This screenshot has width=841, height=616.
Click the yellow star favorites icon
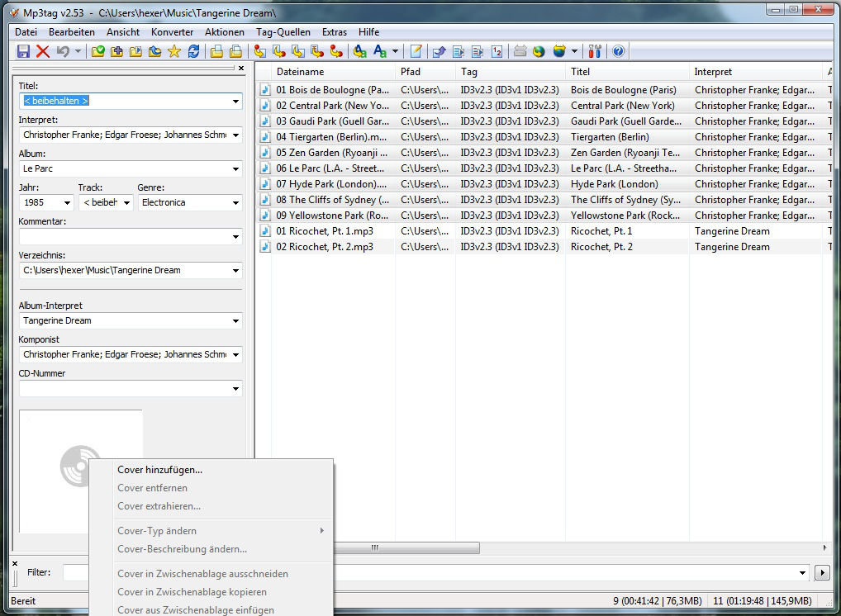(174, 51)
